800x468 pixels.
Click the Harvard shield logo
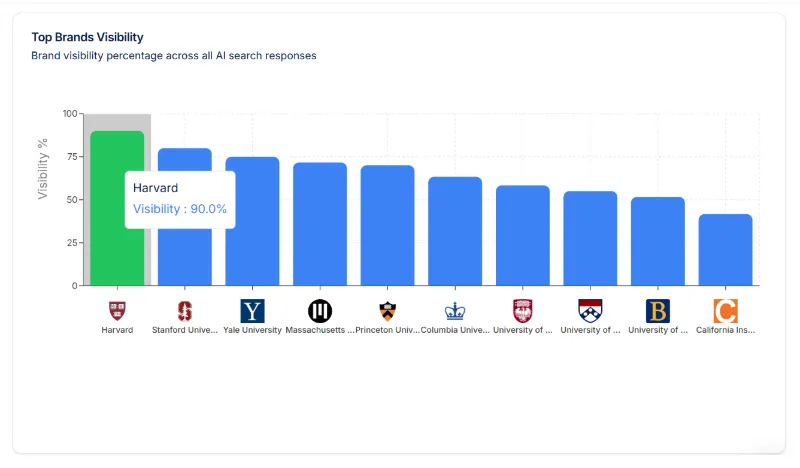tap(117, 310)
